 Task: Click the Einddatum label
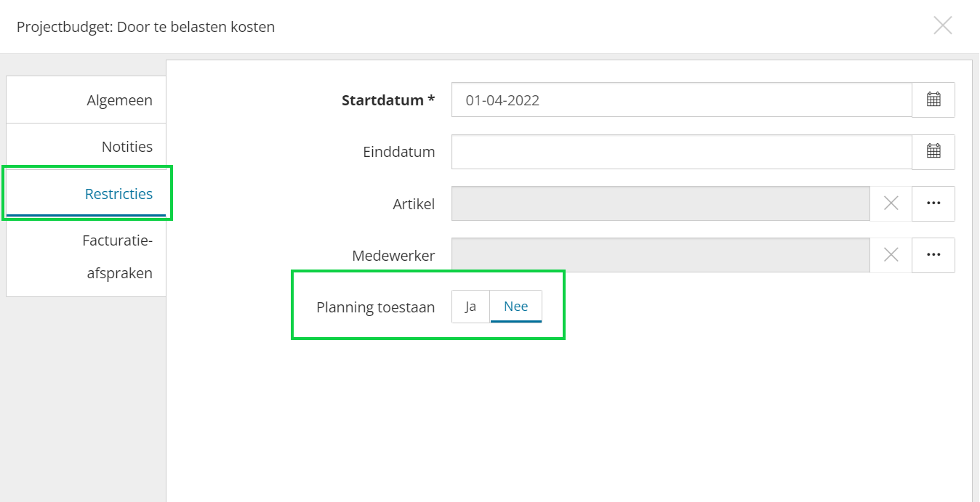pyautogui.click(x=398, y=152)
